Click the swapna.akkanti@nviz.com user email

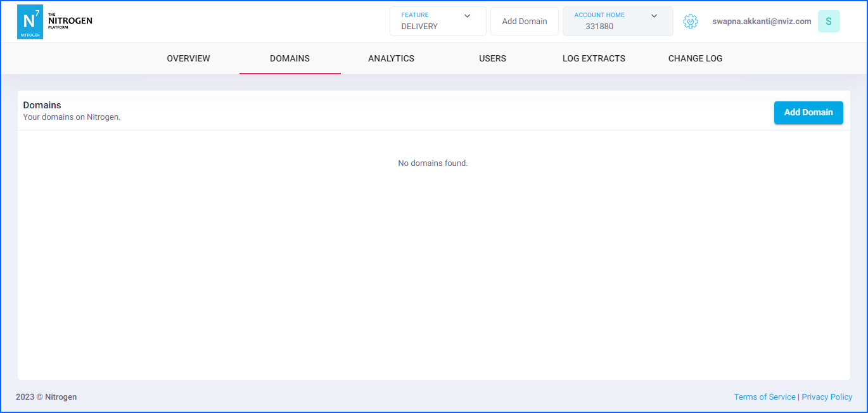tap(762, 22)
